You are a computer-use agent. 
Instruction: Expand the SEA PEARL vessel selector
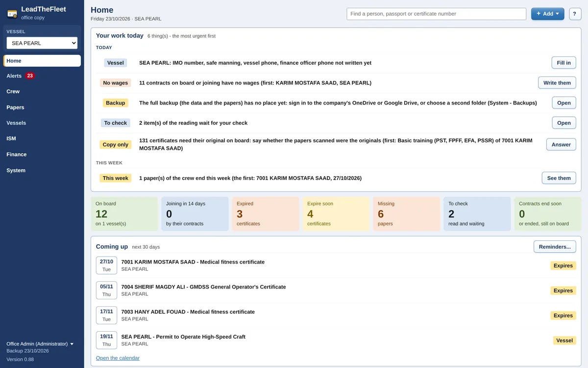tap(42, 43)
